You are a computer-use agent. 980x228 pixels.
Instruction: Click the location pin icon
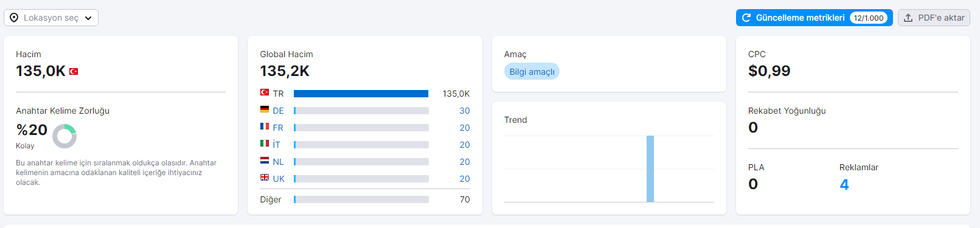[x=14, y=18]
